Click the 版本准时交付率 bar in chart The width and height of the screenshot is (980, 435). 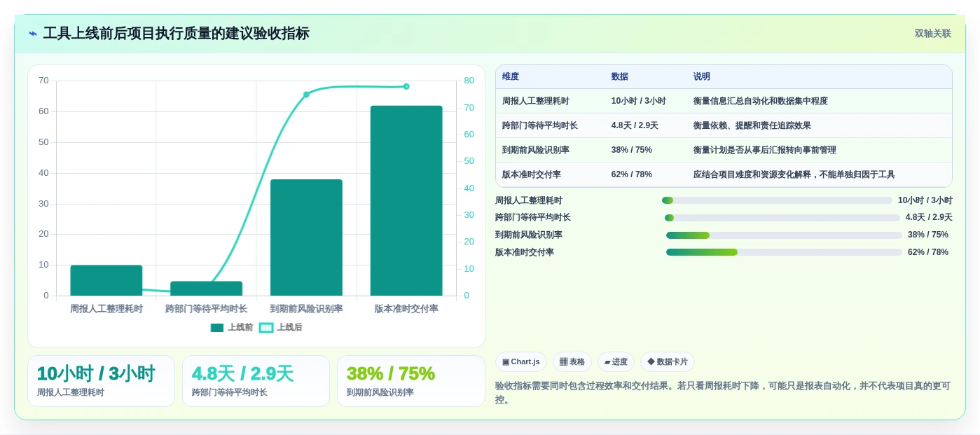[406, 200]
